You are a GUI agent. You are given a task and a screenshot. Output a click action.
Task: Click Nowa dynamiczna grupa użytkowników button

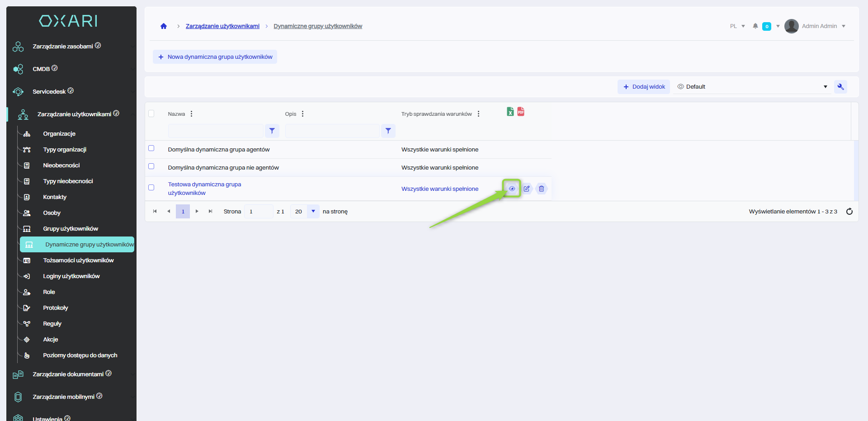pyautogui.click(x=215, y=57)
